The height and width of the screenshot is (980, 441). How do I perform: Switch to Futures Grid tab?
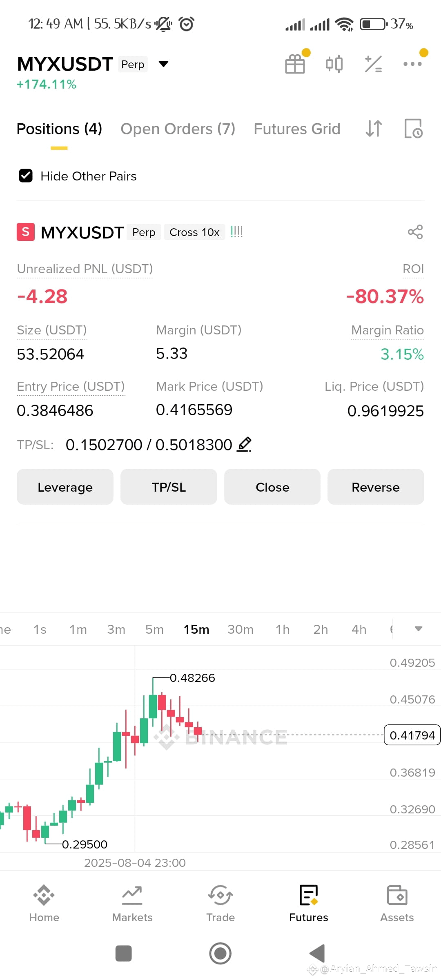point(297,129)
